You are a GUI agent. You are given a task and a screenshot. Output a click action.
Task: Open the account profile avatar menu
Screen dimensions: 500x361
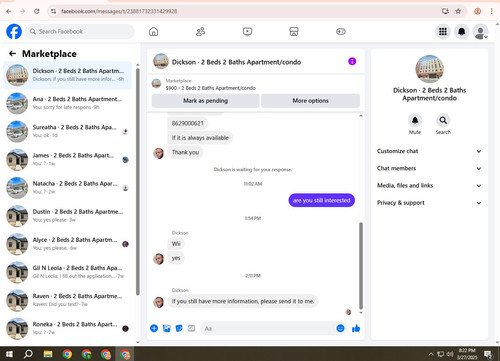[x=480, y=32]
